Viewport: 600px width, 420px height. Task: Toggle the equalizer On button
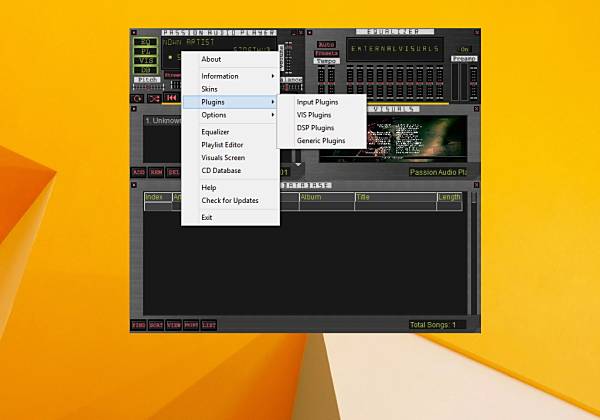tap(464, 50)
